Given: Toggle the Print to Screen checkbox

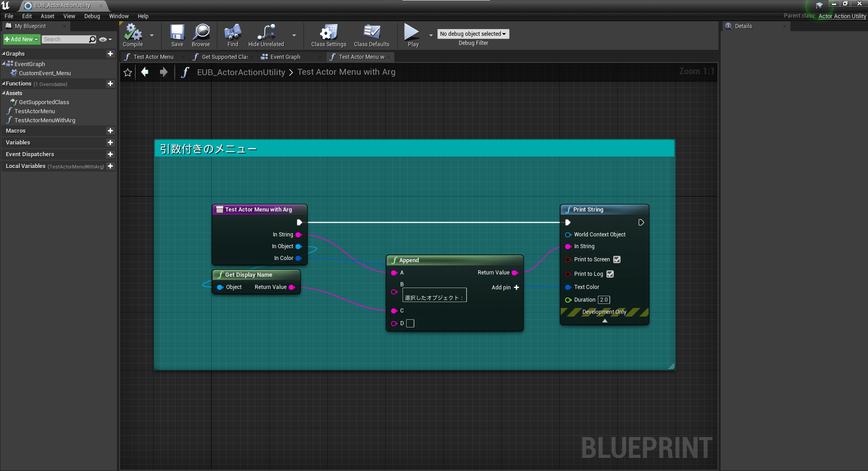Looking at the screenshot, I should click(x=617, y=260).
